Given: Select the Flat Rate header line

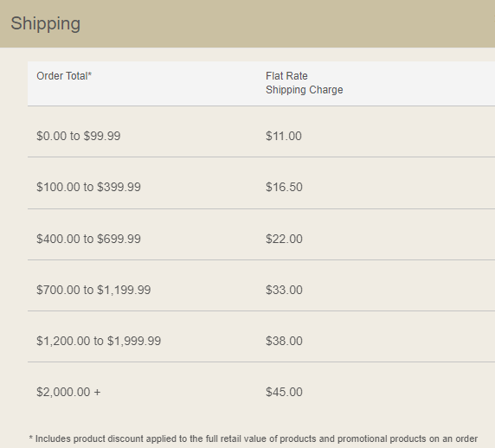Looking at the screenshot, I should pos(286,76).
